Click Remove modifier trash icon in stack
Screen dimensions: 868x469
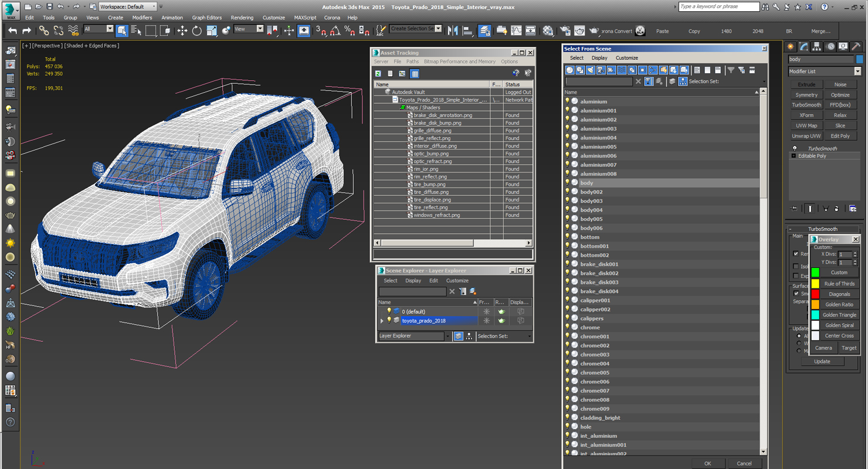pos(837,208)
